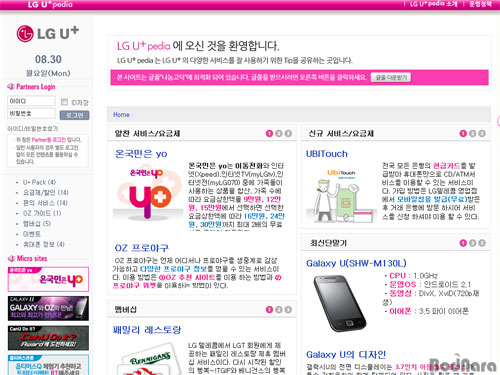
Task: Select page 3 dot in 알찬 서비스/요금제 panel
Action: tap(288, 133)
